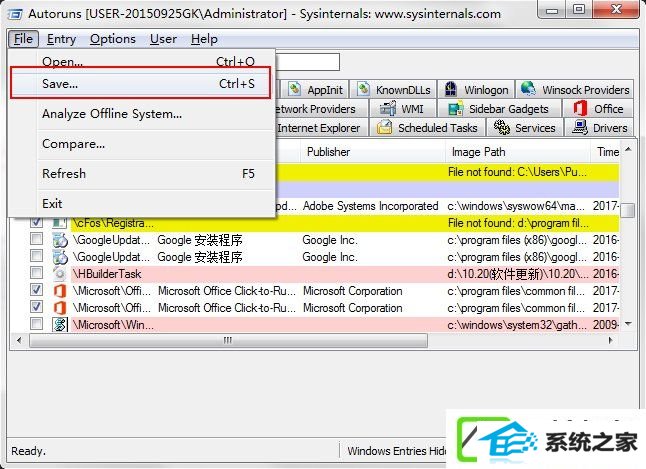The height and width of the screenshot is (469, 646).
Task: Open the Office tab
Action: pyautogui.click(x=598, y=108)
